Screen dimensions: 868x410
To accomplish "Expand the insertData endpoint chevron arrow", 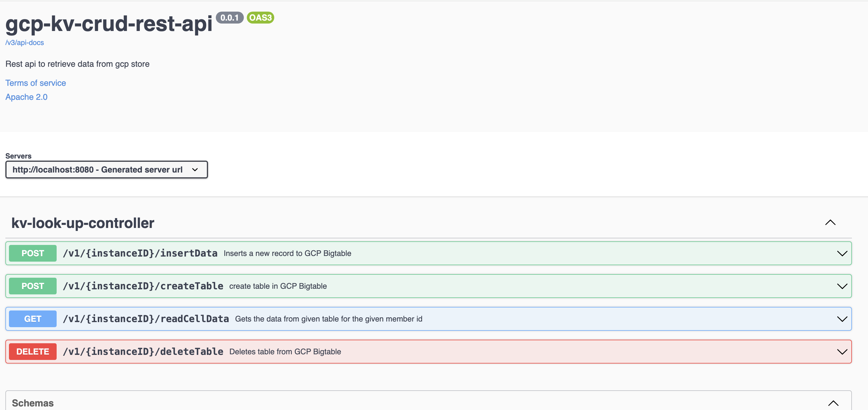I will pyautogui.click(x=842, y=253).
